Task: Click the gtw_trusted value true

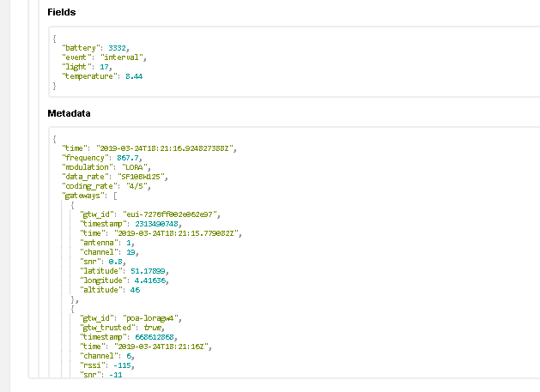Action: coord(154,328)
